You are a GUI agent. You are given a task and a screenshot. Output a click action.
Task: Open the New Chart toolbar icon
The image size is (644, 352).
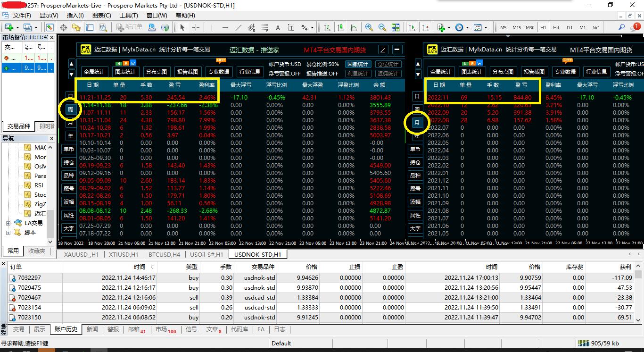(8, 27)
